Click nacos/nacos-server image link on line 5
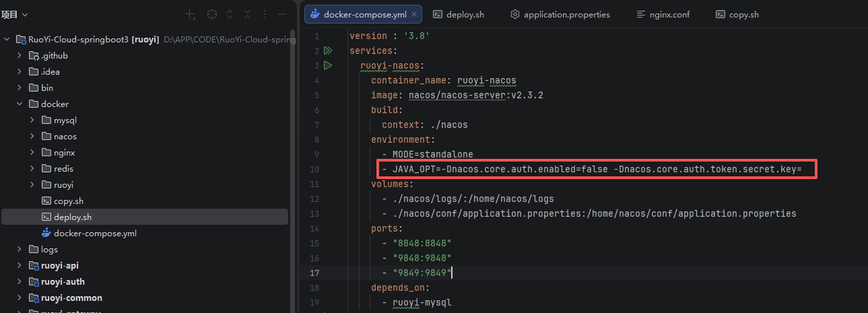 tap(457, 95)
